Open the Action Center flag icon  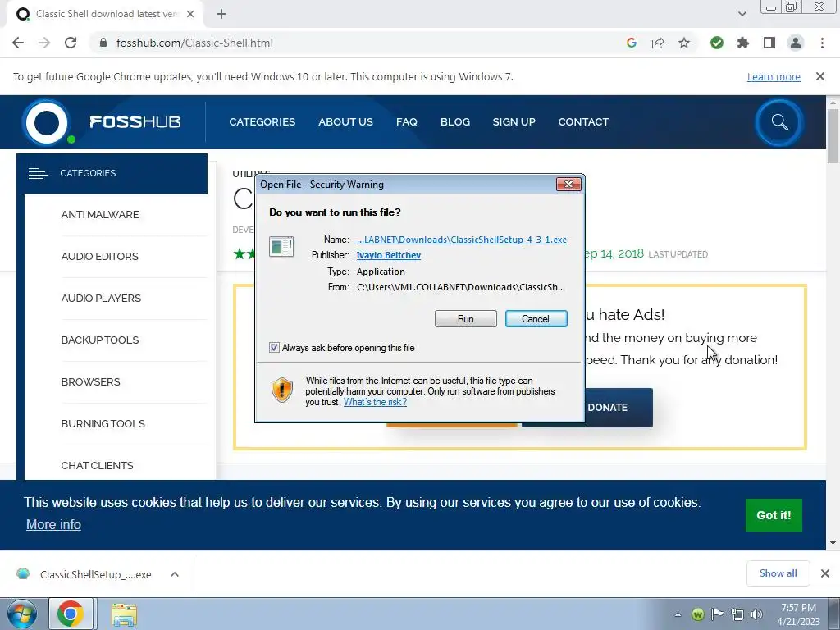click(717, 614)
